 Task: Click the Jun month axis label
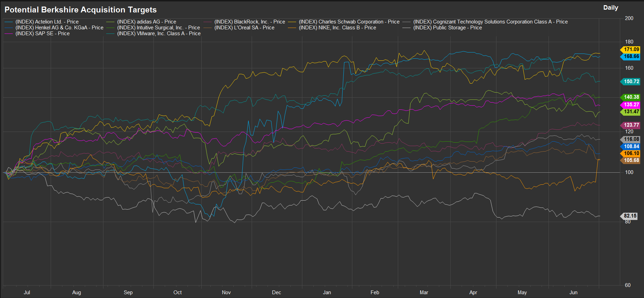573,292
